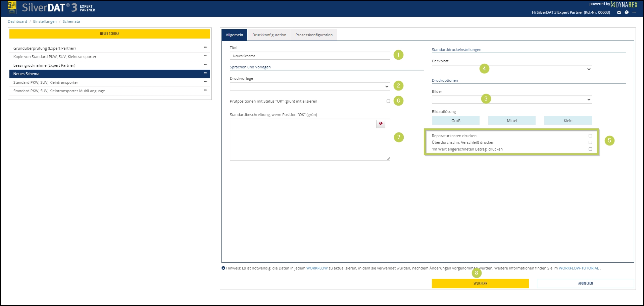The image size is (644, 306).
Task: Open the three-dot menu in top header
Action: 634,12
